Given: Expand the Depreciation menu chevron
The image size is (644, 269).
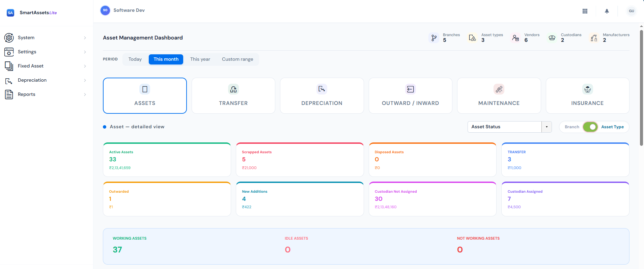Looking at the screenshot, I should click(85, 80).
